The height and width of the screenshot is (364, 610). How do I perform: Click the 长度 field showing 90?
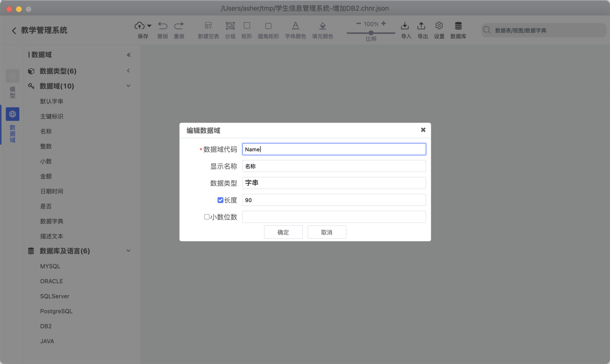point(334,200)
